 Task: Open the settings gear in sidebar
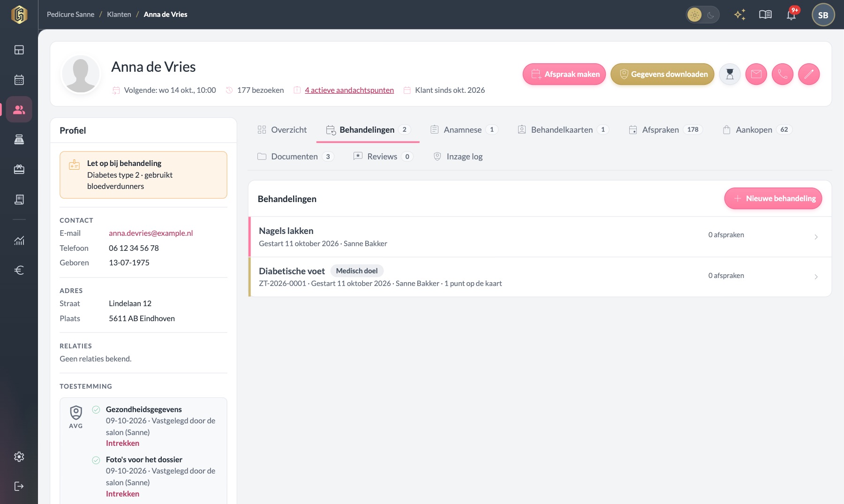[x=19, y=457]
